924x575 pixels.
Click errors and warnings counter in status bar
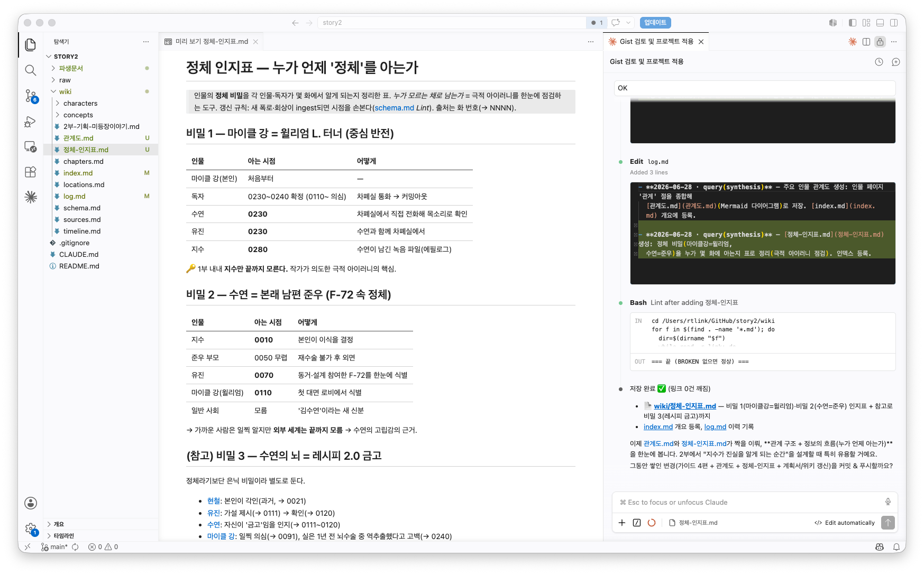[103, 547]
